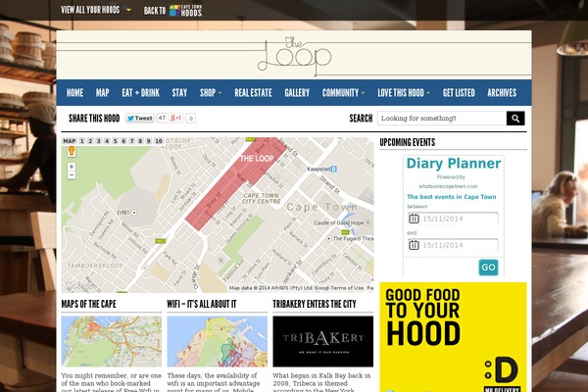Viewport: 588px width, 392px height.
Task: Click the search magnifier button
Action: click(x=515, y=119)
